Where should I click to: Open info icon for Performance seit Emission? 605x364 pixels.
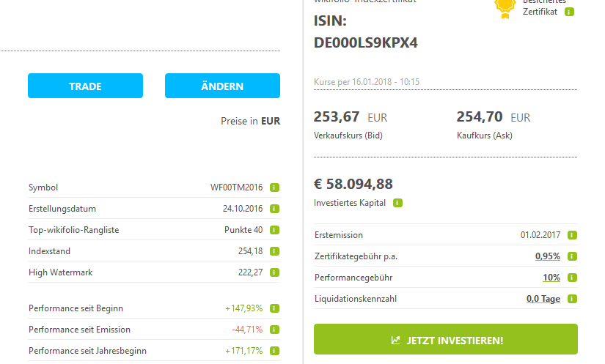click(x=274, y=330)
